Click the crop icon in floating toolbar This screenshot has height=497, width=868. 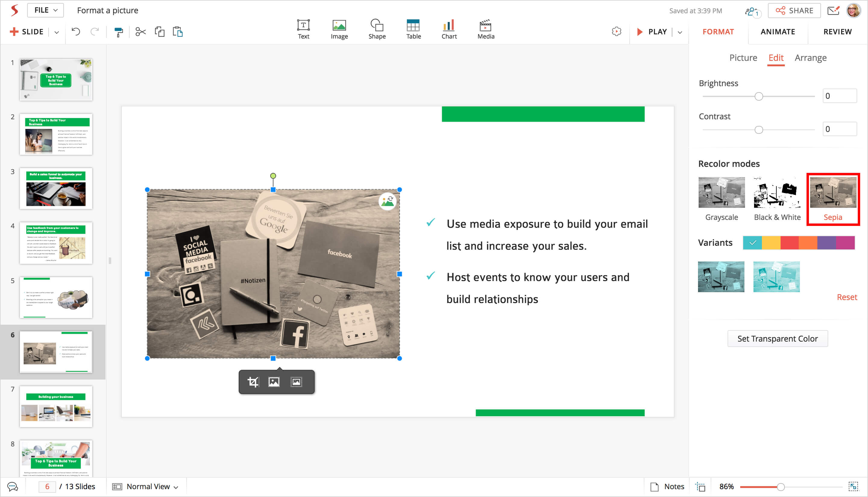point(253,382)
